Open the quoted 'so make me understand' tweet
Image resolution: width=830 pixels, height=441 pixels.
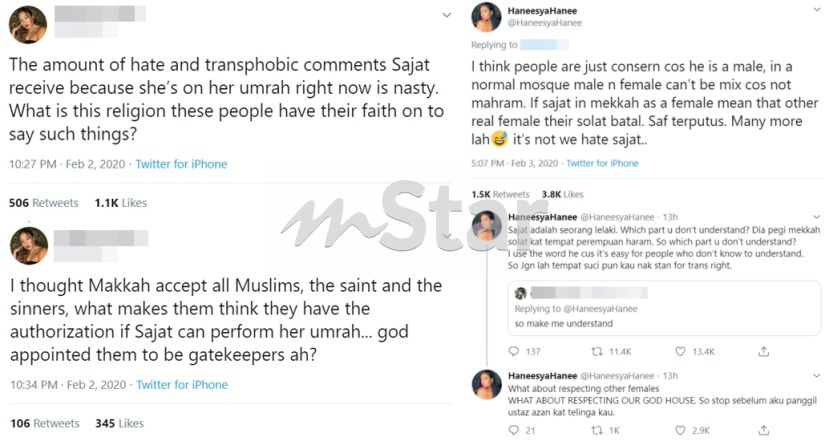pyautogui.click(x=664, y=308)
